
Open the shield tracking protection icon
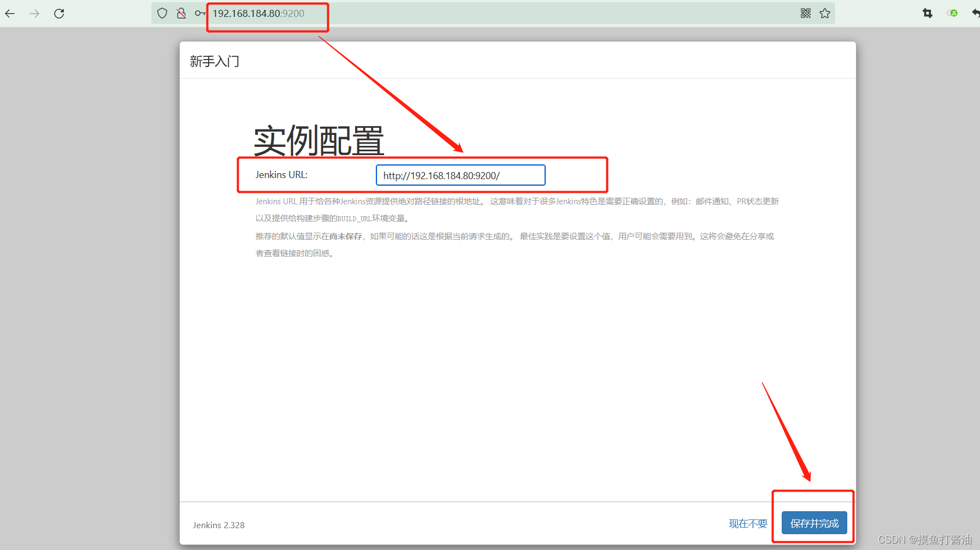162,13
